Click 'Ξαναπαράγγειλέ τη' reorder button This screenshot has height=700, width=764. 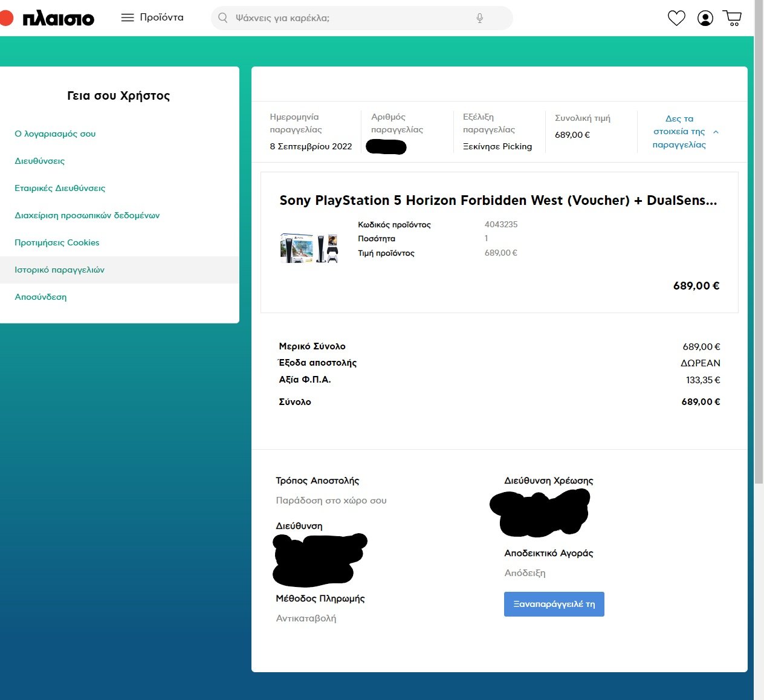(554, 604)
